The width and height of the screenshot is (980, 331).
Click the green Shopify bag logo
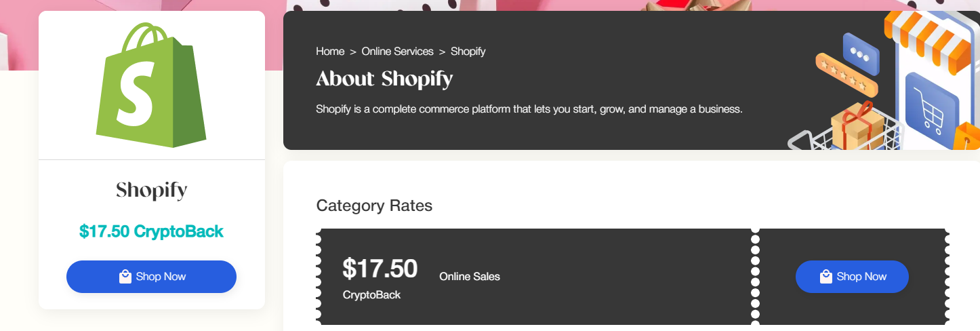point(152,85)
